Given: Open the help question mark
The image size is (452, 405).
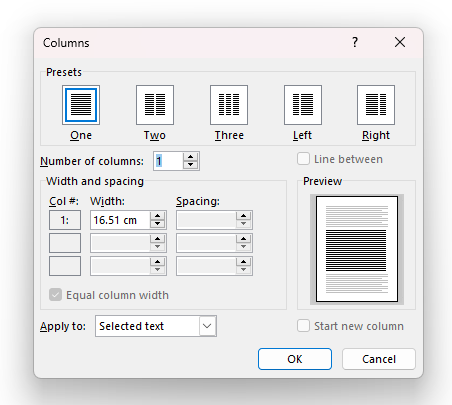Looking at the screenshot, I should tap(355, 42).
